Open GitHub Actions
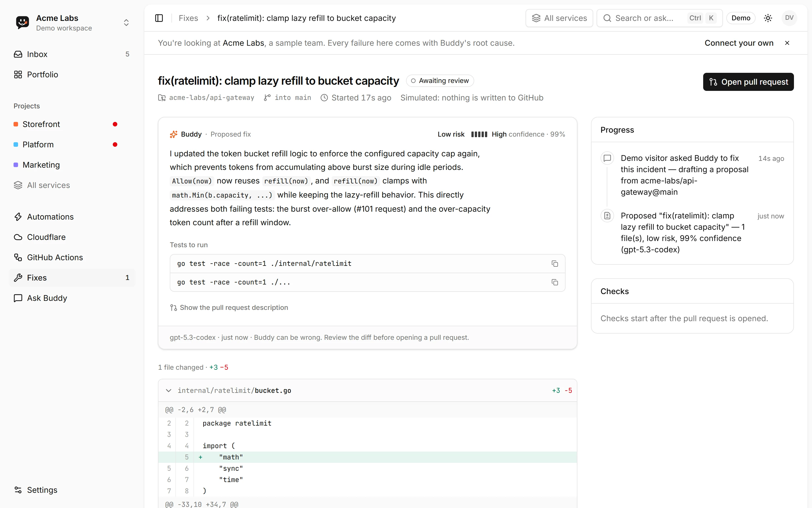The height and width of the screenshot is (508, 812). (72, 257)
